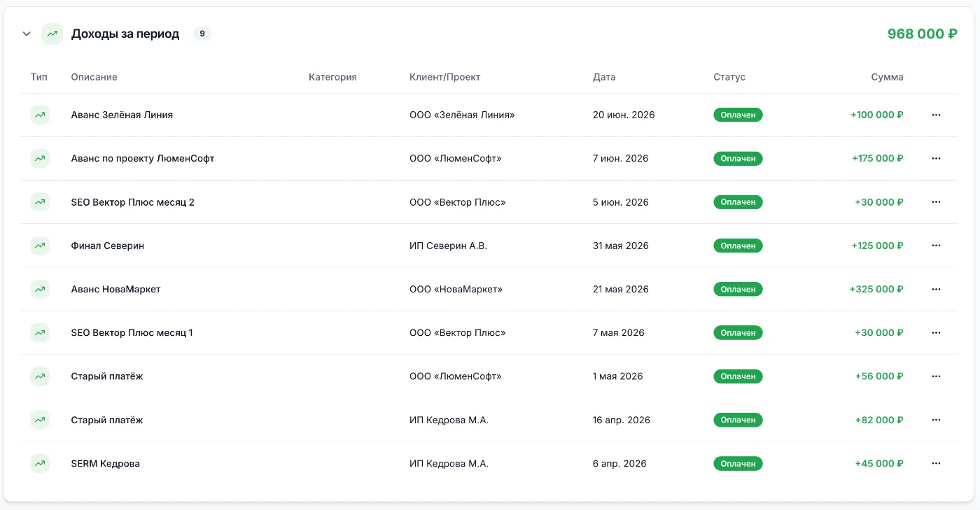Image resolution: width=980 pixels, height=510 pixels.
Task: Click Оплачен status badge for Аванс НоваМаркет
Action: pos(738,289)
